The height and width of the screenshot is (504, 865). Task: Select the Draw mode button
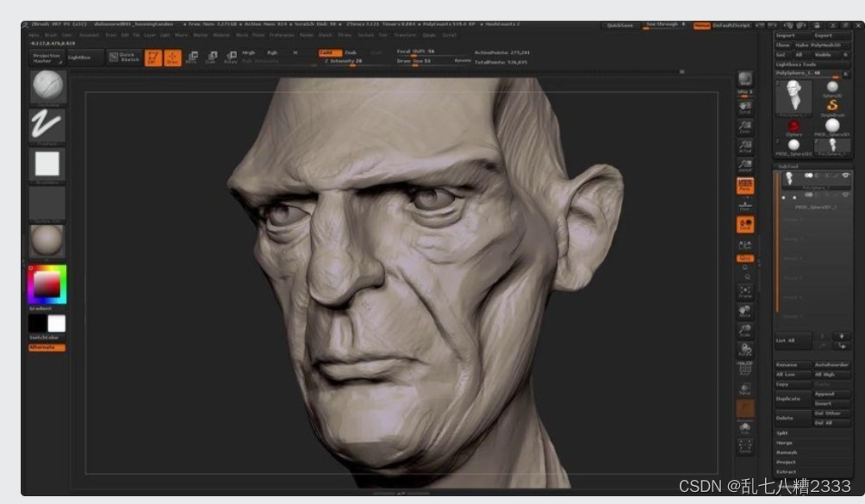tap(171, 57)
